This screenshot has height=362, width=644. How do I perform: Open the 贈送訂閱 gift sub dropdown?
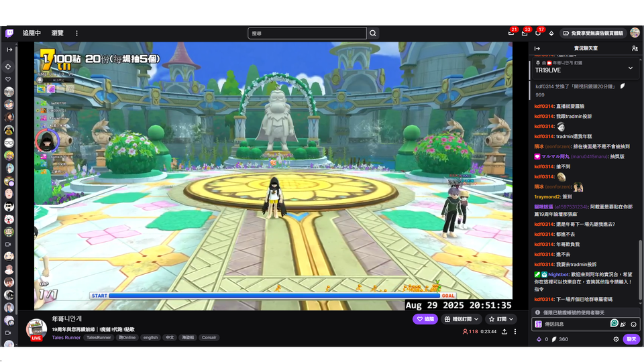click(x=462, y=319)
